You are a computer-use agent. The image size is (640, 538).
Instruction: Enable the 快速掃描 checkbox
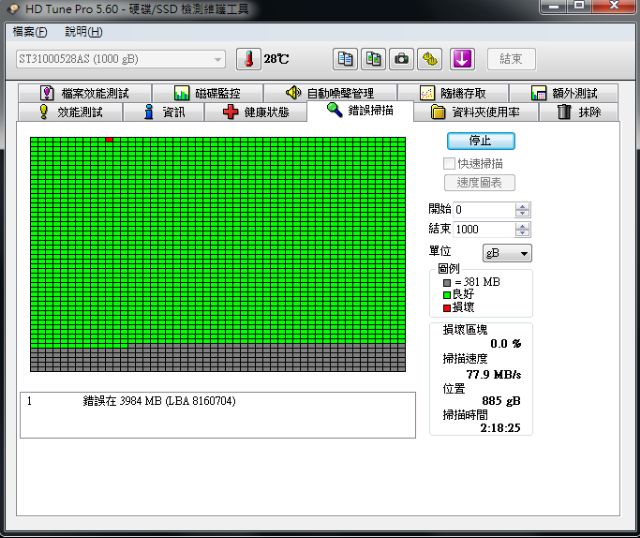pos(450,163)
